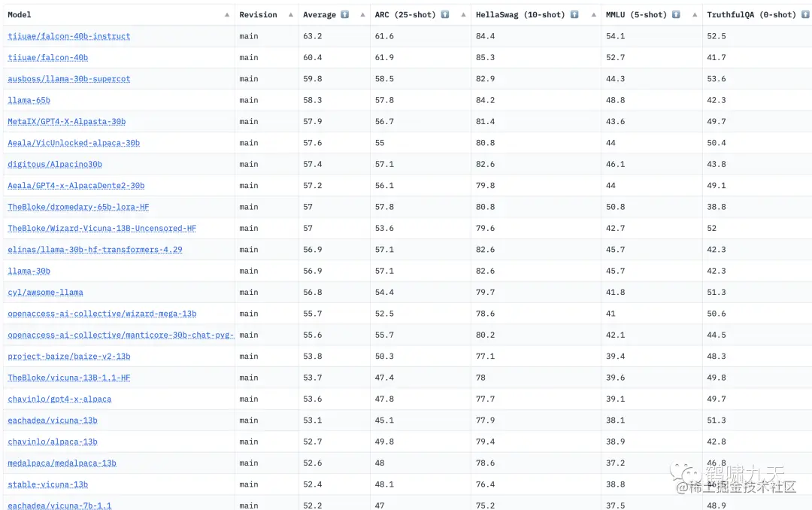Open tiiuae/falcon-40b-instruct model link
This screenshot has height=510, width=812.
[x=69, y=36]
